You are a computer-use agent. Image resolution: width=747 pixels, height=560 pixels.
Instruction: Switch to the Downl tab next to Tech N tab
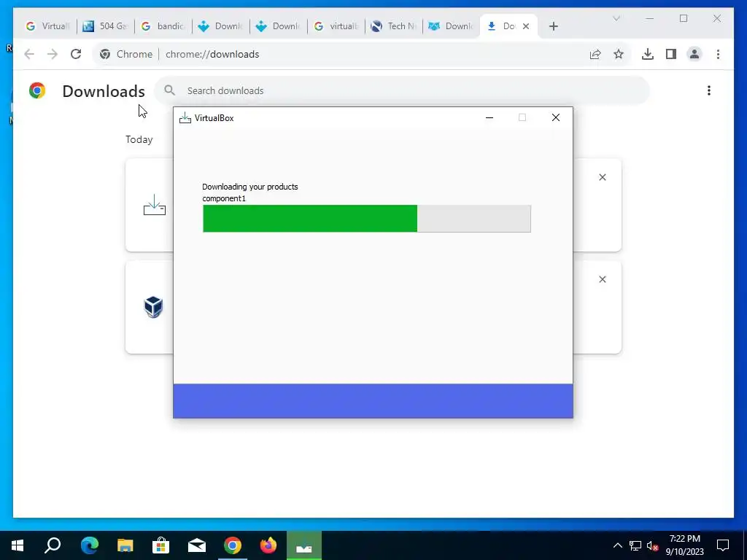451,26
